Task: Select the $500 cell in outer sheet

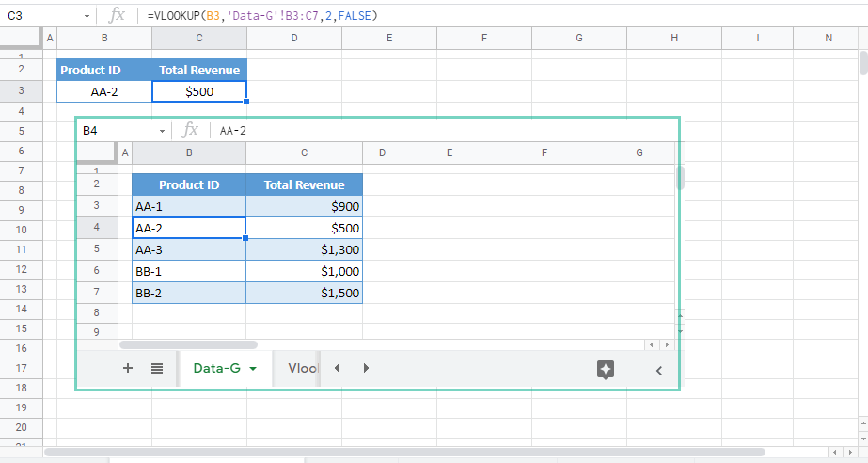Action: pyautogui.click(x=199, y=91)
